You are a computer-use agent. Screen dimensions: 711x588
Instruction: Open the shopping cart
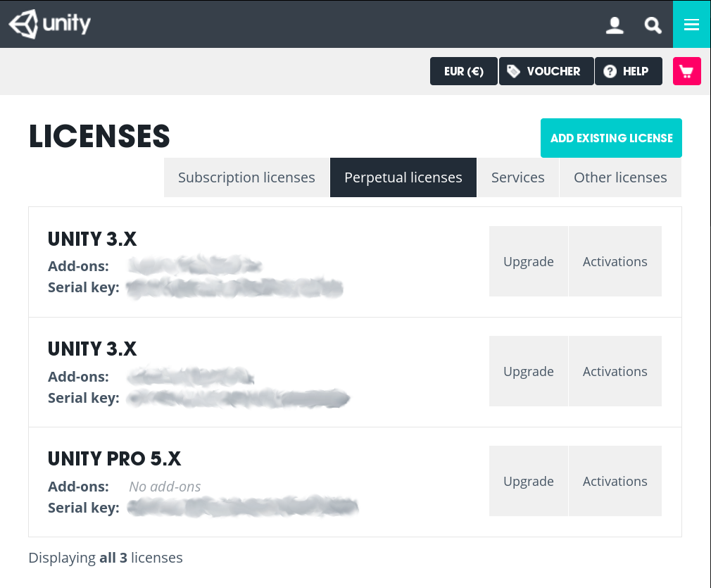687,71
